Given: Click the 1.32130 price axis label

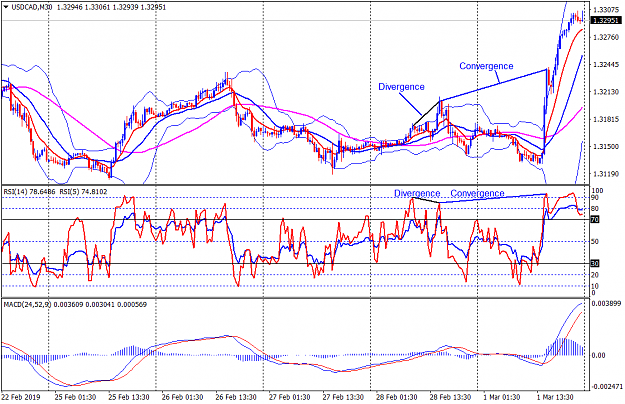Looking at the screenshot, I should point(606,92).
